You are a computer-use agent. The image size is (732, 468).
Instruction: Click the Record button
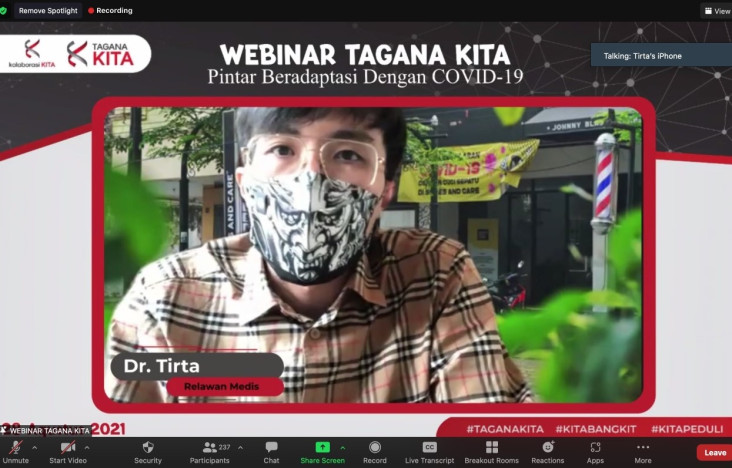coord(375,452)
